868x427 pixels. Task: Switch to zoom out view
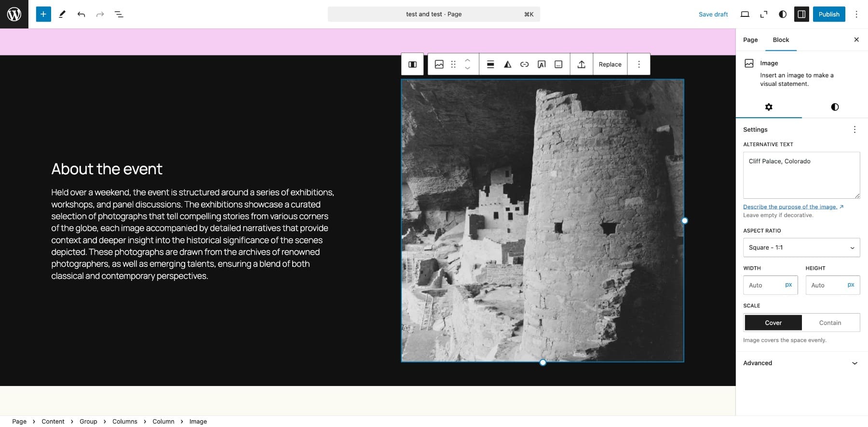click(x=763, y=14)
